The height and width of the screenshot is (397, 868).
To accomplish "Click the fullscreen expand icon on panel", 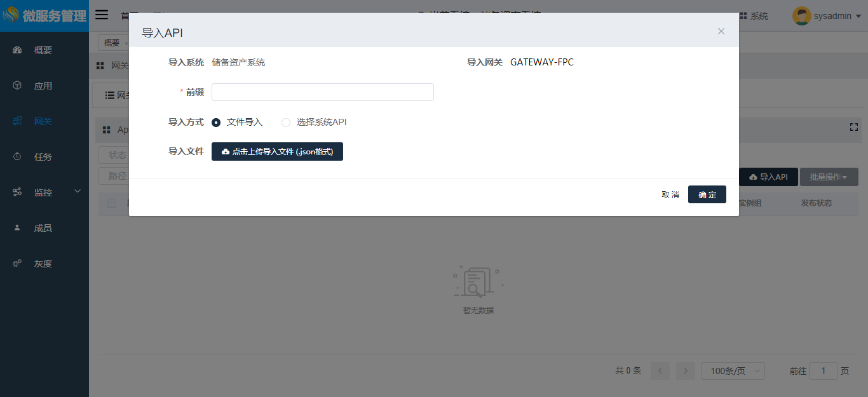I will 853,128.
